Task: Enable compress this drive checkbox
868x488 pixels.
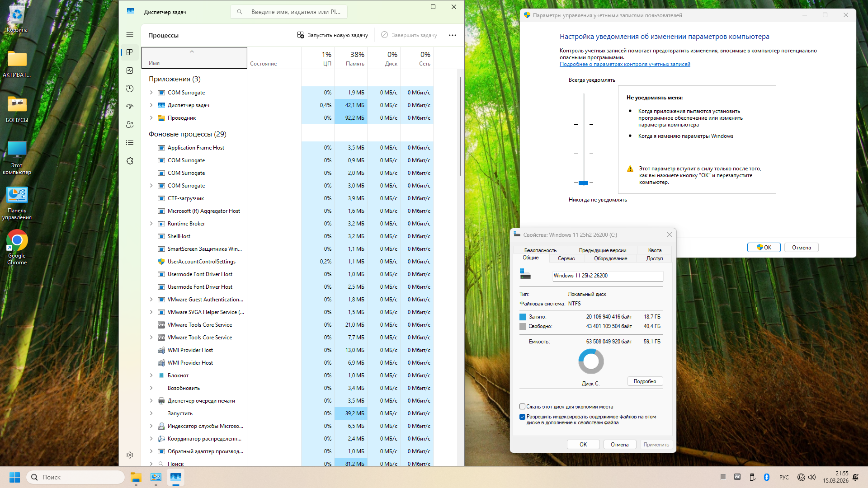Action: (x=522, y=407)
